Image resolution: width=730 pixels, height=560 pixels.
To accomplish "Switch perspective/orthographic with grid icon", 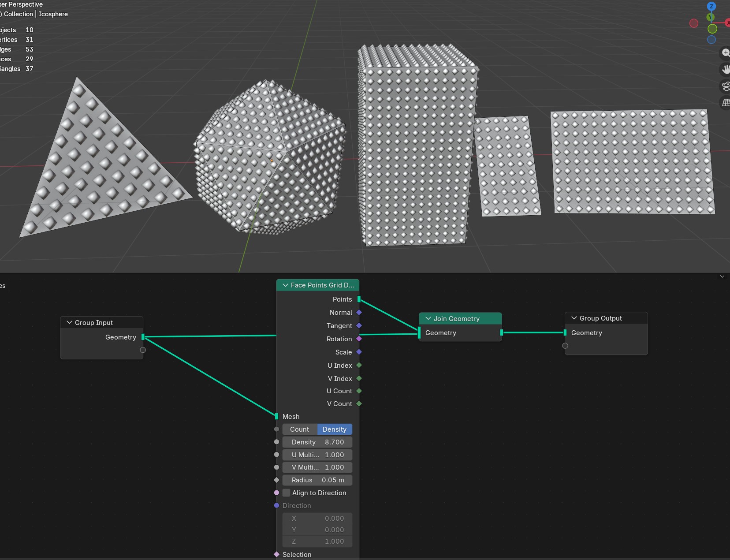I will pos(726,102).
